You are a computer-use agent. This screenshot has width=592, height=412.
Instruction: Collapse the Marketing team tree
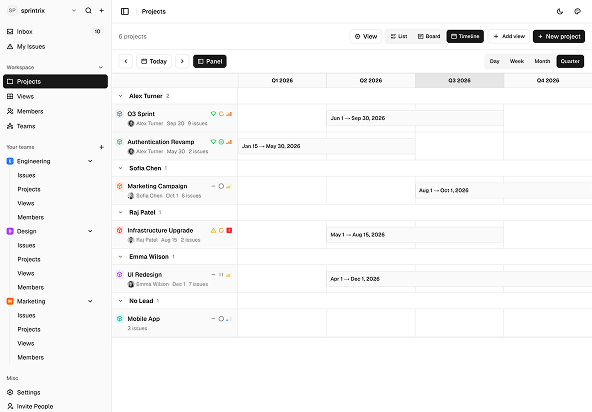(x=90, y=301)
